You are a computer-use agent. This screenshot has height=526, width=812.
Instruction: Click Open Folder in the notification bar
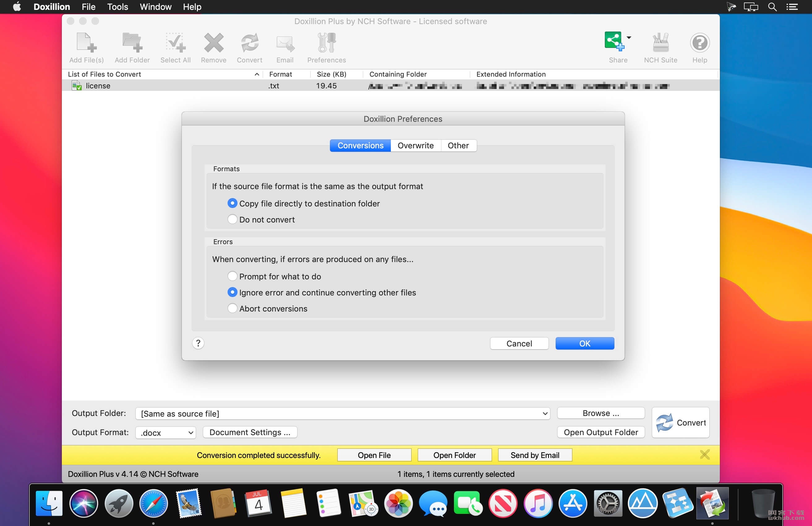455,455
